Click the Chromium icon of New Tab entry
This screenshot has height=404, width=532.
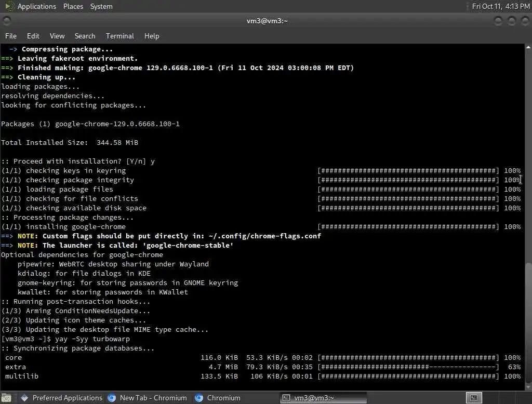coord(112,398)
